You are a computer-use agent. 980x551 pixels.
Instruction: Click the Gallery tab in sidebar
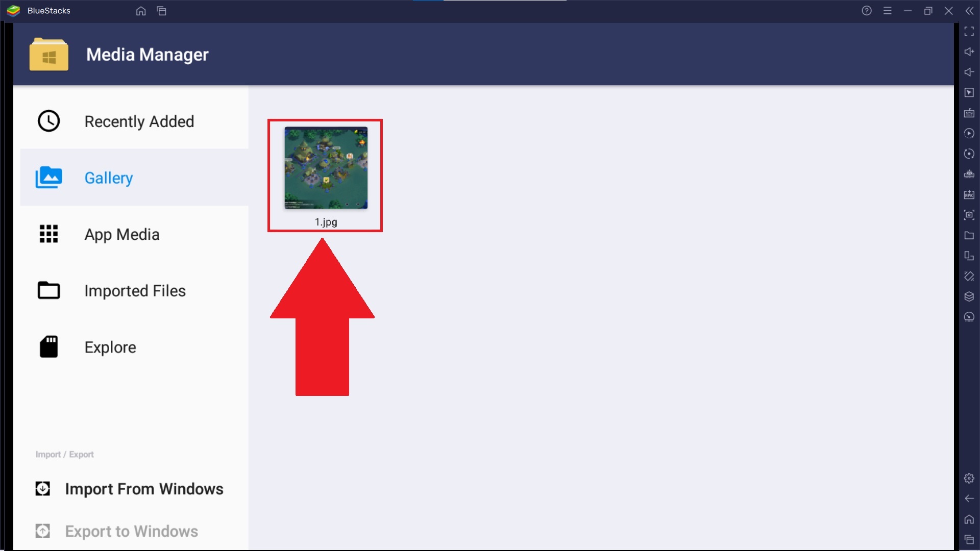pyautogui.click(x=108, y=177)
